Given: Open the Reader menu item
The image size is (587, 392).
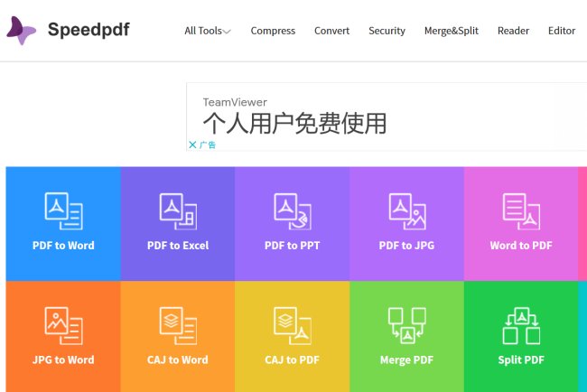Looking at the screenshot, I should [513, 31].
